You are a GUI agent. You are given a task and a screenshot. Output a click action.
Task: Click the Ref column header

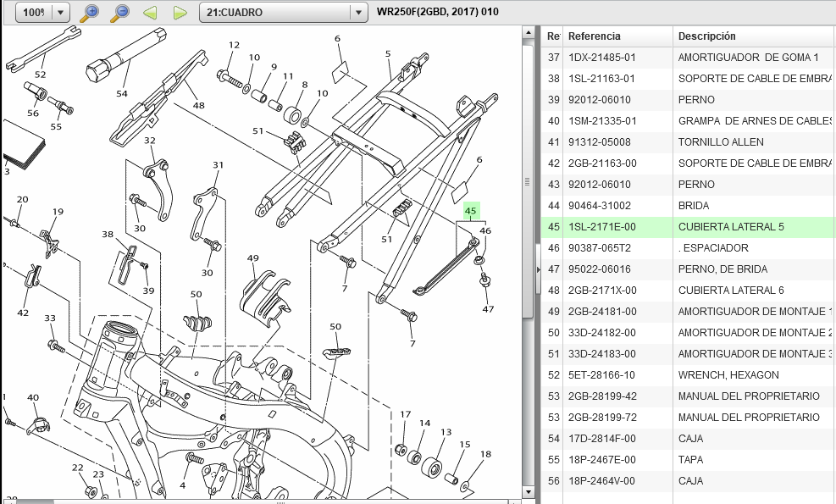(552, 36)
